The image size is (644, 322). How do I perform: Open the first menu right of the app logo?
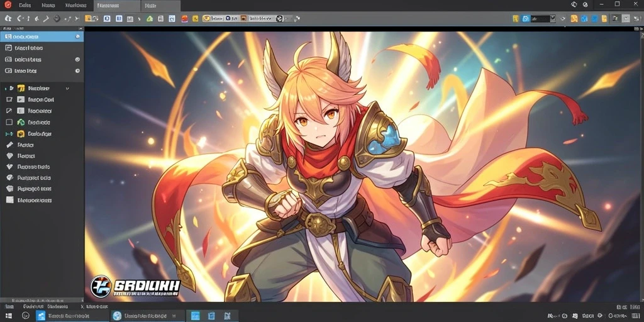click(25, 5)
